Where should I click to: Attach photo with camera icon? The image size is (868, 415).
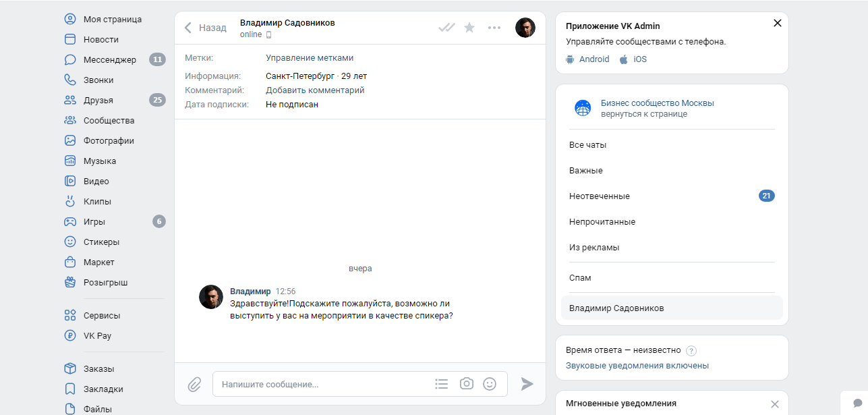tap(466, 383)
